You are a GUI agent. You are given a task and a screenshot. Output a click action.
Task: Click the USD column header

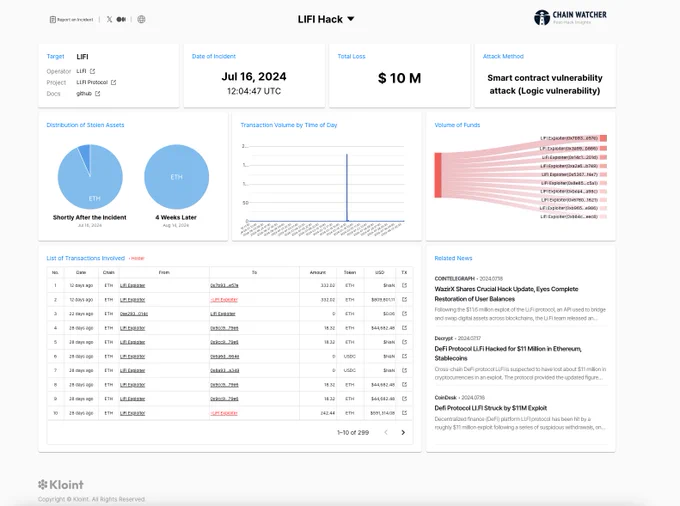(x=379, y=272)
